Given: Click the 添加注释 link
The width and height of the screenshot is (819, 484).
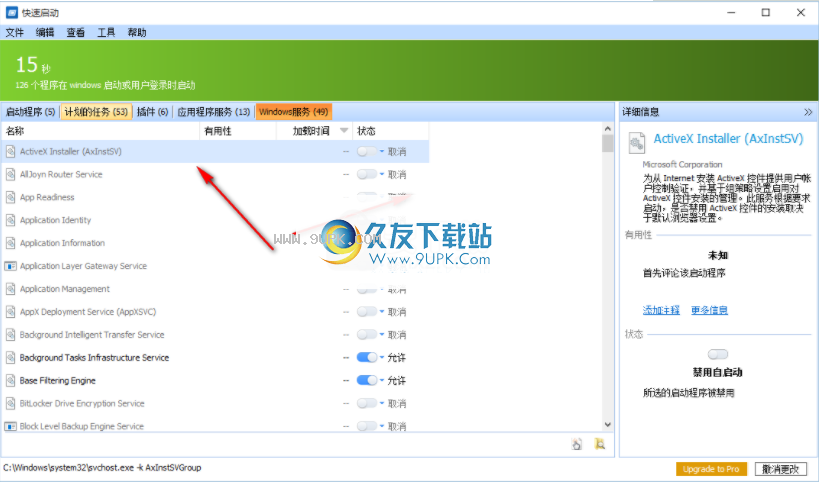Looking at the screenshot, I should [661, 310].
